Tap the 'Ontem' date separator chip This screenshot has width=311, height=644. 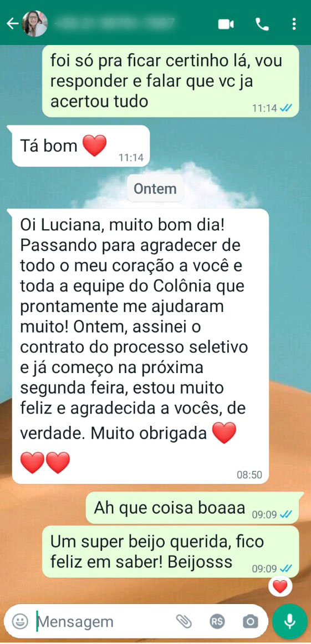point(155,189)
